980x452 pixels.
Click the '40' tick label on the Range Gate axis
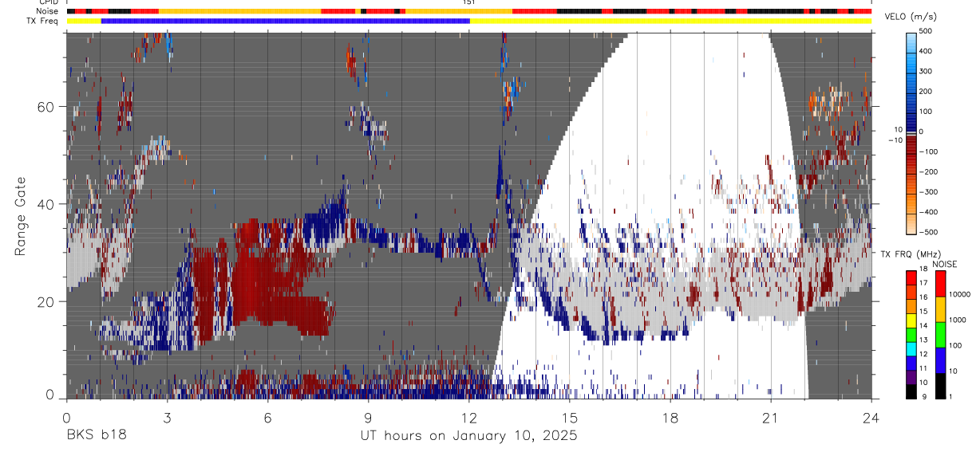(x=45, y=204)
